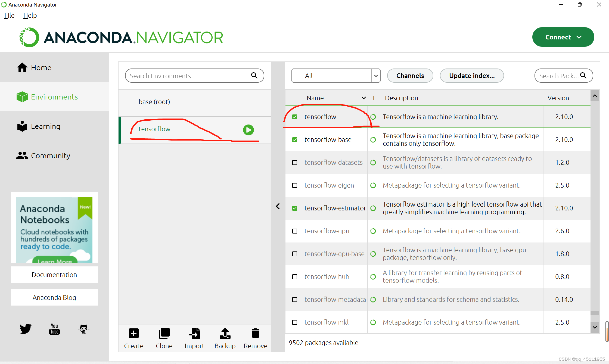Open the GitHub octocat icon link

(x=83, y=329)
